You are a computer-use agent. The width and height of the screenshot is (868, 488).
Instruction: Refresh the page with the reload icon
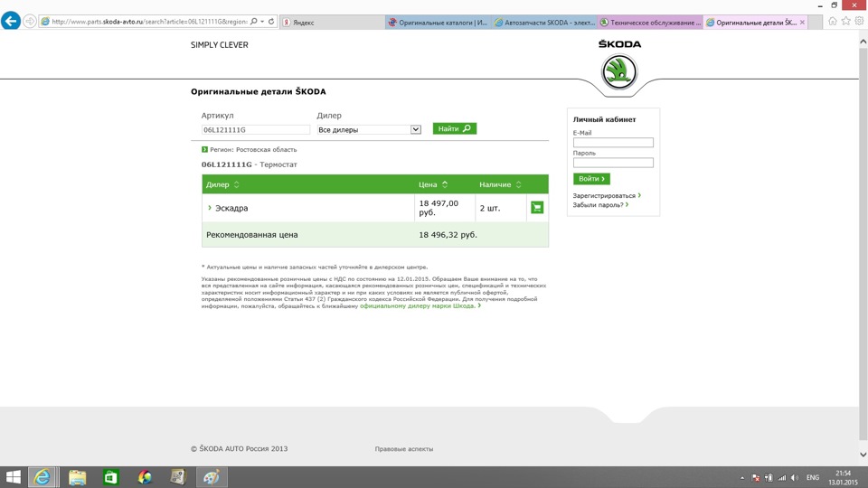click(271, 22)
